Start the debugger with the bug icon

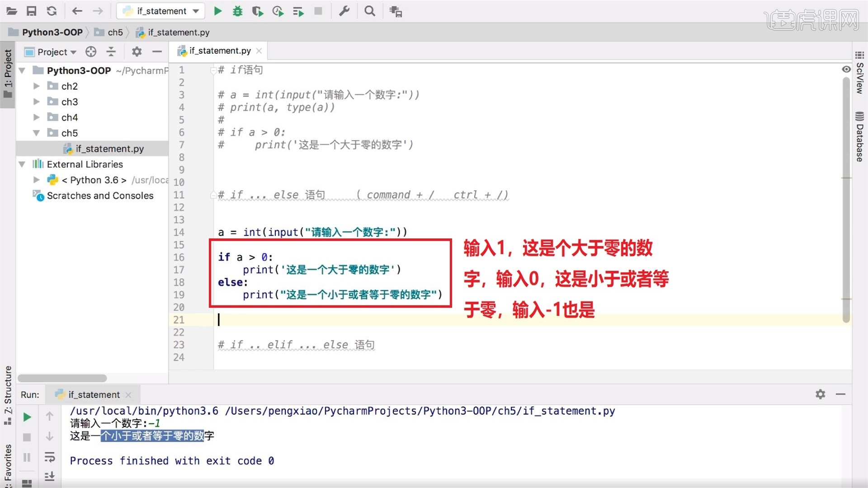(237, 11)
